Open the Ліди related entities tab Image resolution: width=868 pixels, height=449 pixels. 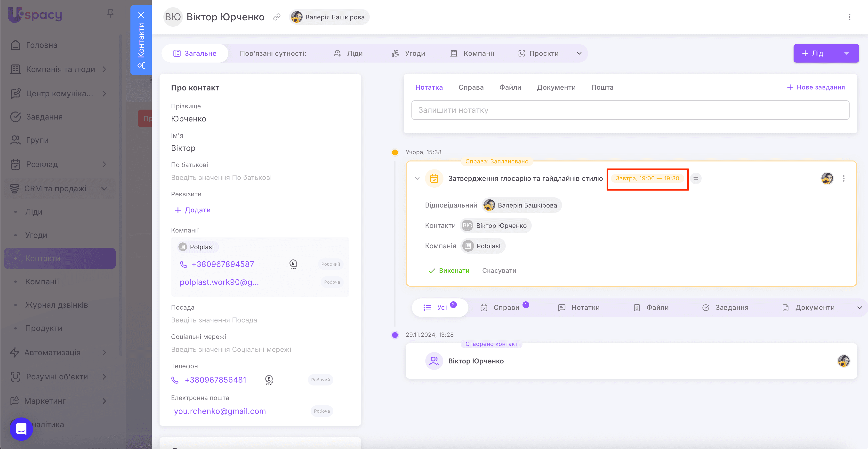(348, 53)
